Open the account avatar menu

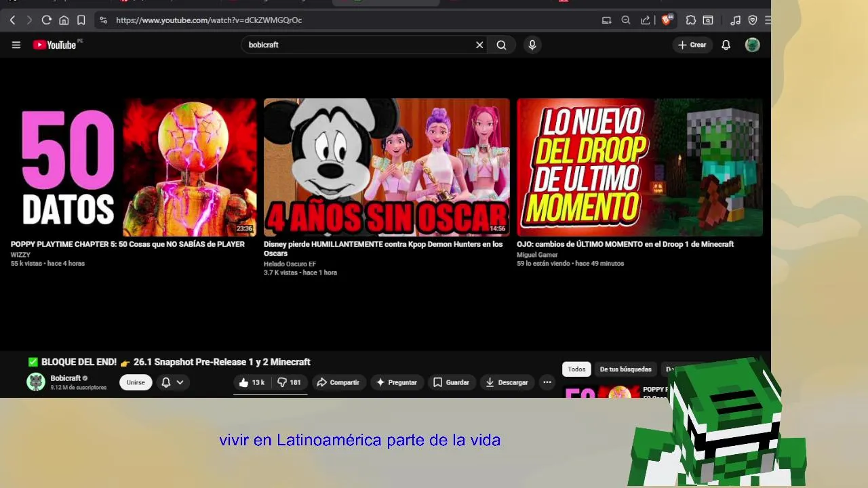coord(752,45)
